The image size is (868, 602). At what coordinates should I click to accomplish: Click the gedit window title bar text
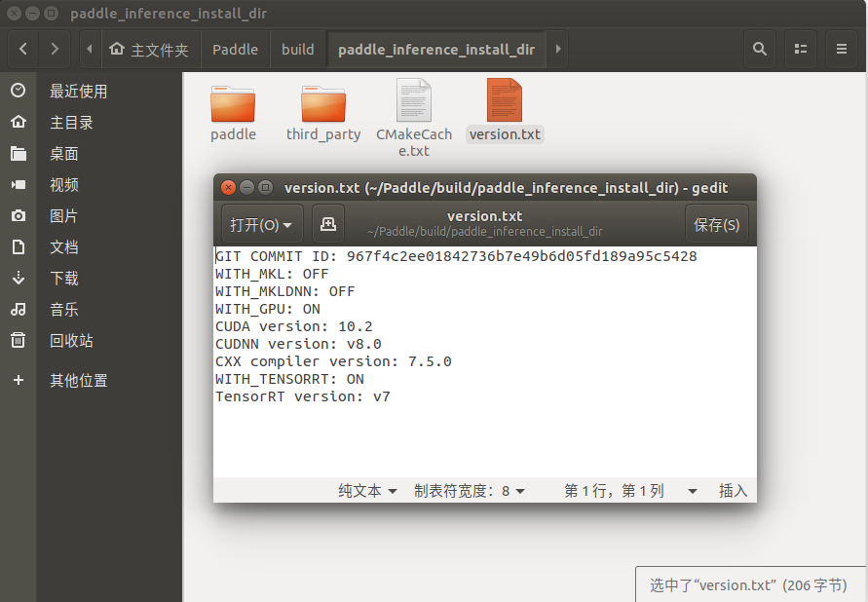tap(506, 188)
